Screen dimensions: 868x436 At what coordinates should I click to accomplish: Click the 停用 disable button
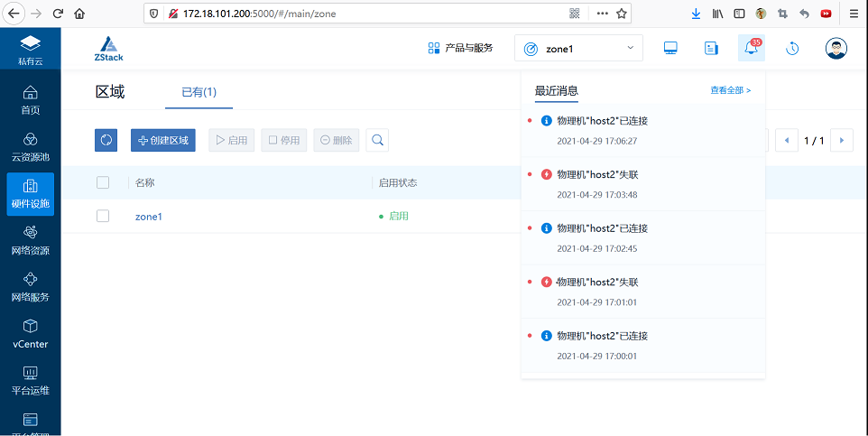click(x=284, y=140)
